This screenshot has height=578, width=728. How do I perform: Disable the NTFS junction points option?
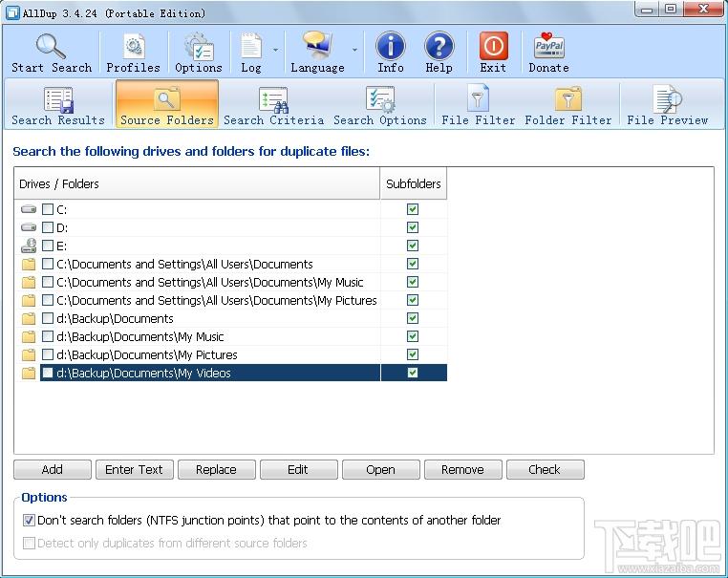(29, 521)
